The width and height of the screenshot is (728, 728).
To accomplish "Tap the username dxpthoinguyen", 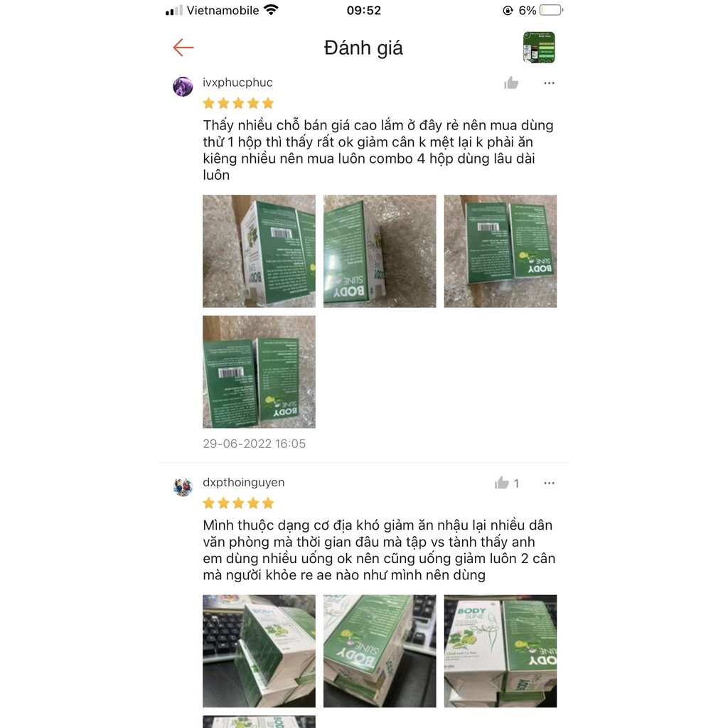I will [x=244, y=483].
